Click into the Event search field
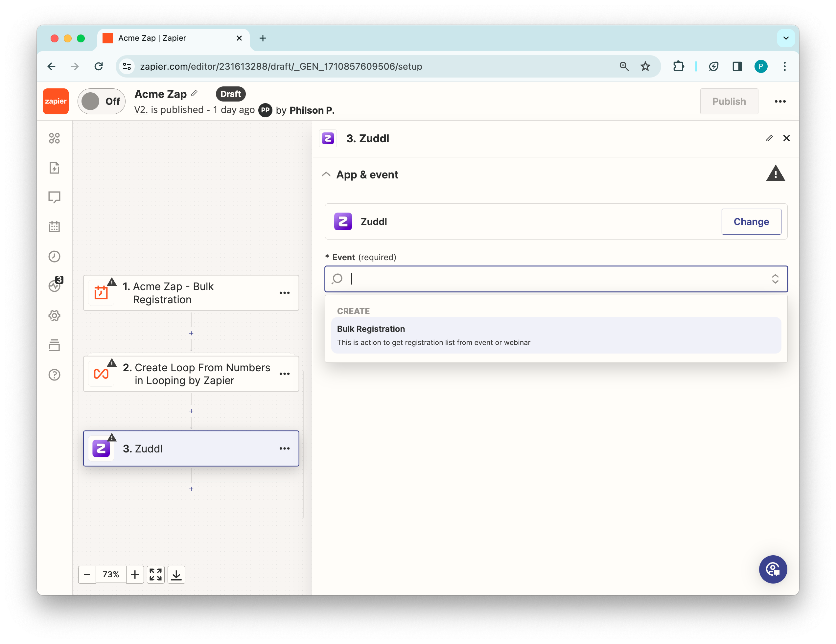This screenshot has width=836, height=644. pyautogui.click(x=536, y=279)
